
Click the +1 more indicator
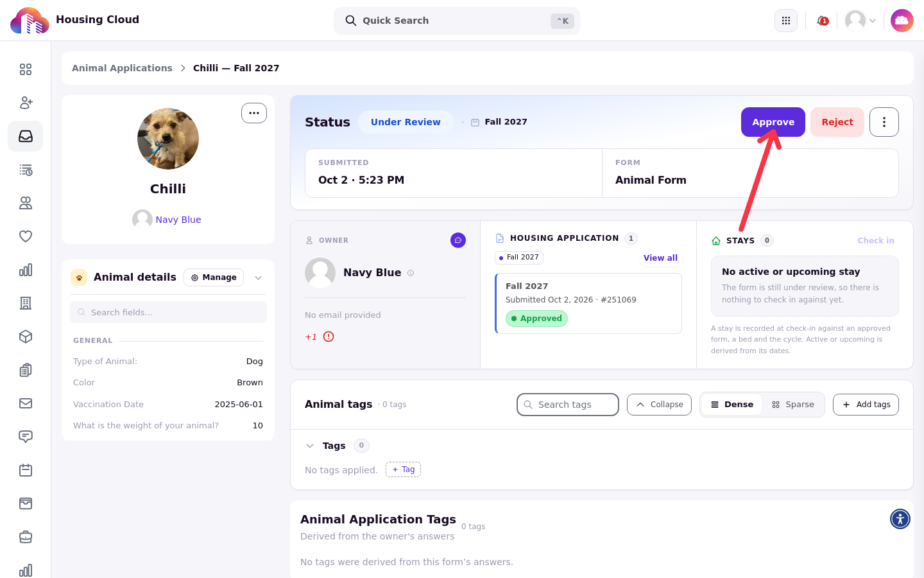[311, 337]
